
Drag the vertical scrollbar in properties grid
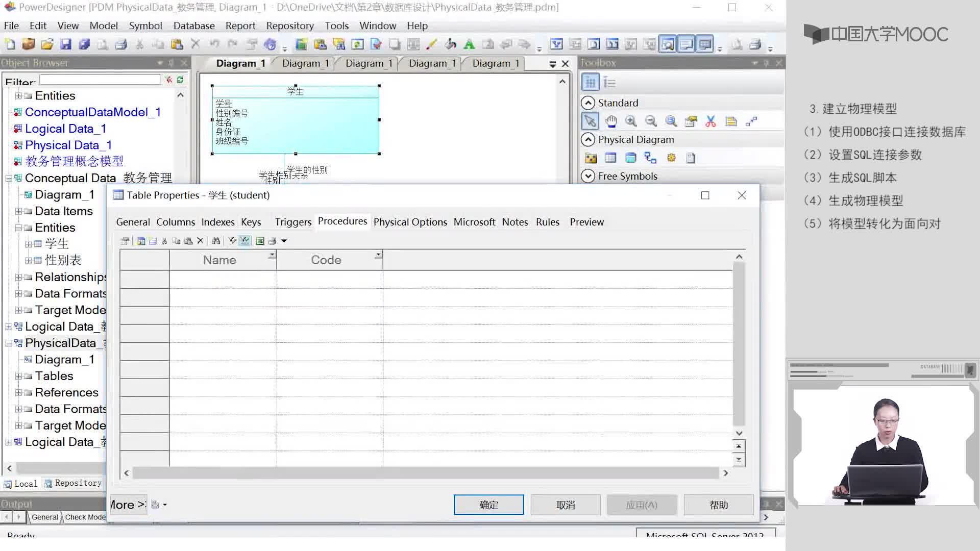point(739,344)
